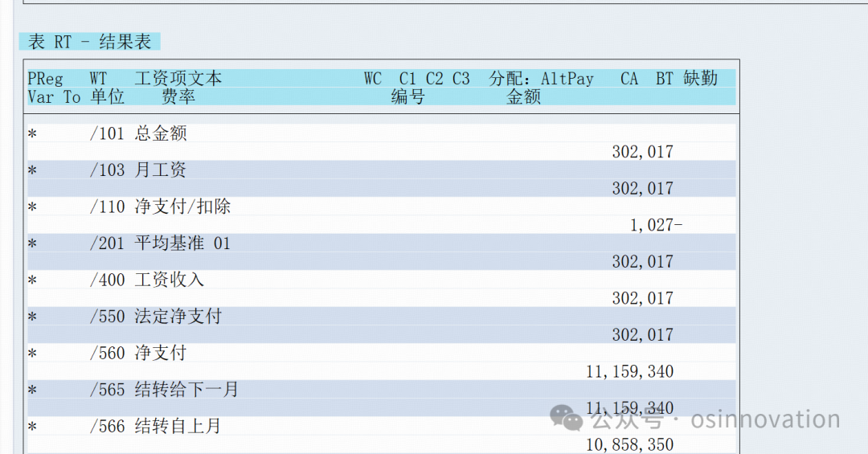Click the 10,858,350 amount value
The width and height of the screenshot is (868, 454).
pos(630,444)
